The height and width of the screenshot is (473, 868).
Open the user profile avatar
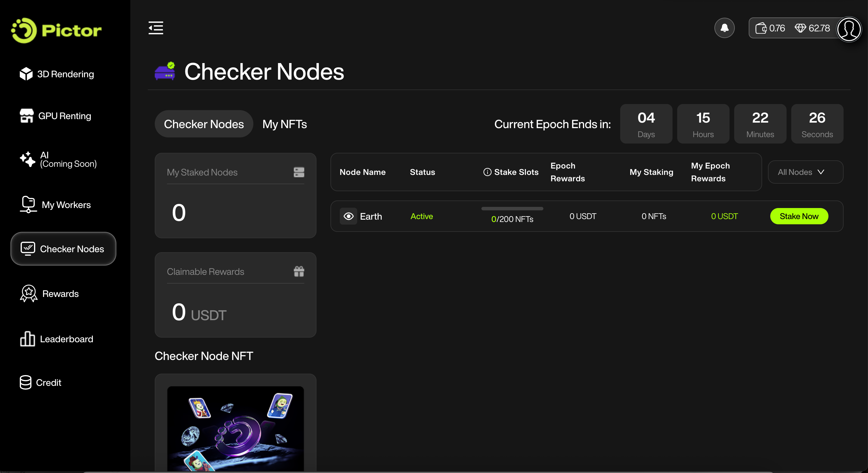(849, 29)
